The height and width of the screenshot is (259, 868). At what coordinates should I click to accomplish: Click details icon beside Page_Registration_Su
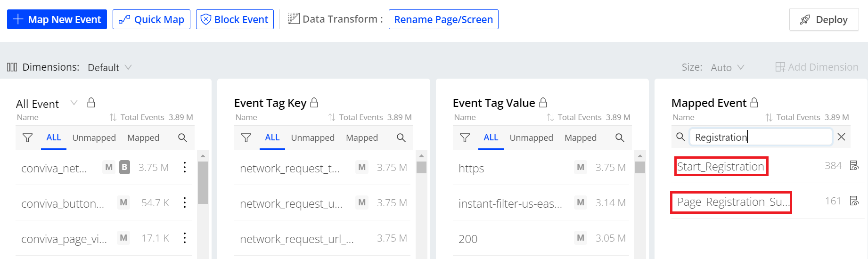tap(854, 201)
